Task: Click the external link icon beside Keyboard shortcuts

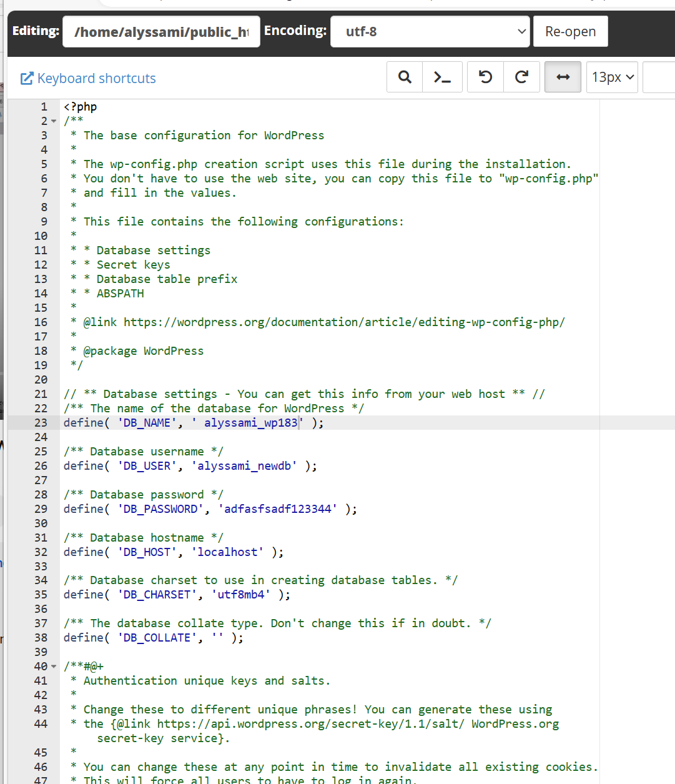Action: pyautogui.click(x=27, y=78)
